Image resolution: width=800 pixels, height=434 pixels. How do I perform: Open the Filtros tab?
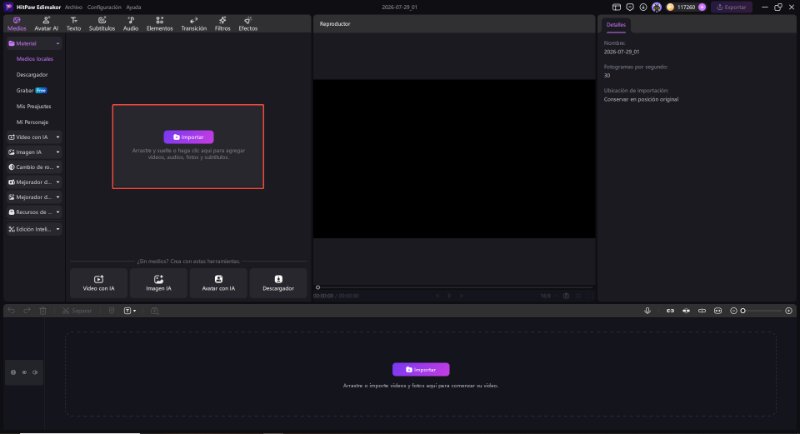click(x=222, y=23)
